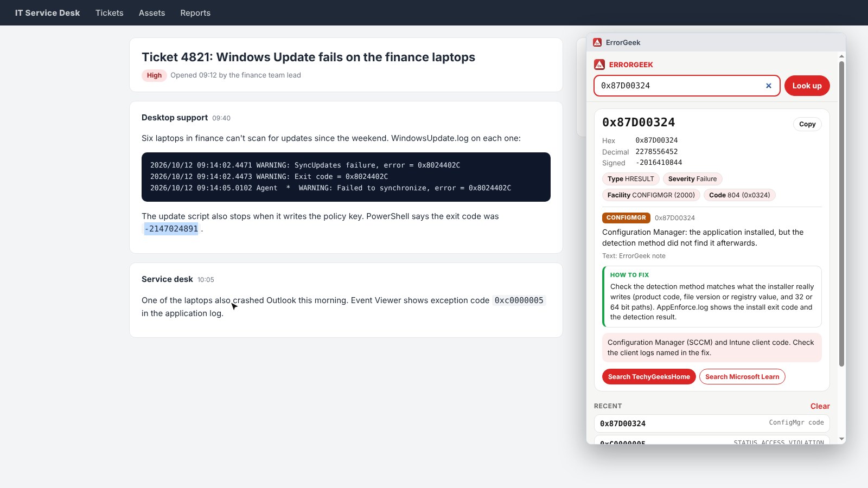Viewport: 868px width, 488px height.
Task: Search TechyGeeksHome for this error
Action: (x=649, y=377)
